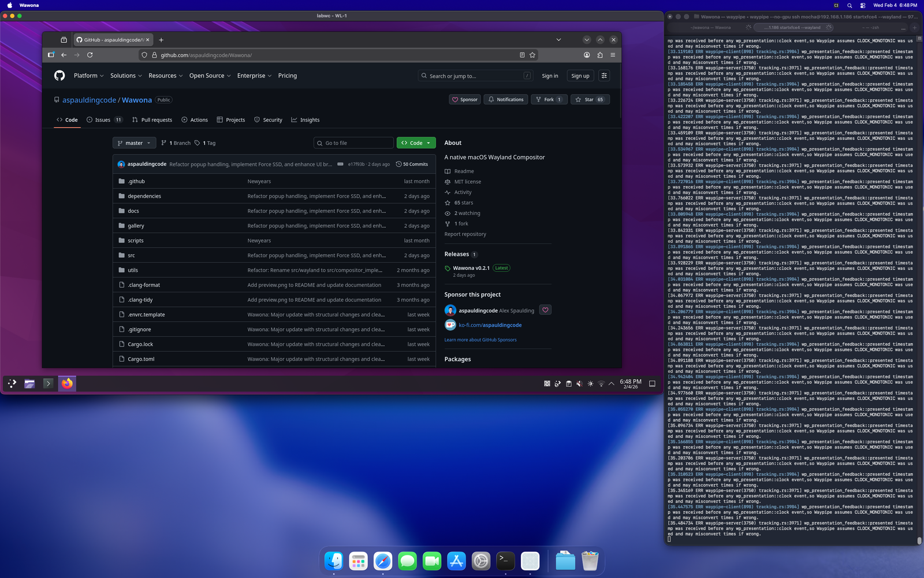Toggle notifications with the bell button
The width and height of the screenshot is (924, 578).
pos(505,99)
